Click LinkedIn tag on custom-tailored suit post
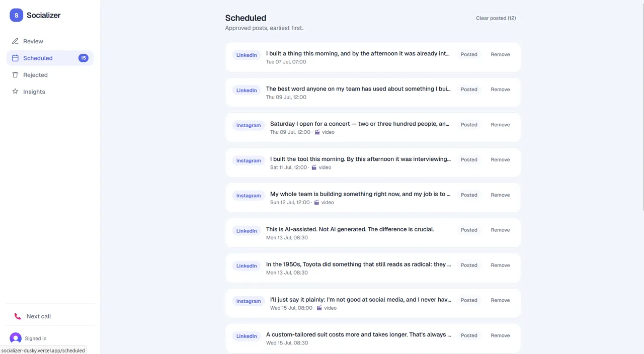This screenshot has width=644, height=354. pyautogui.click(x=247, y=336)
